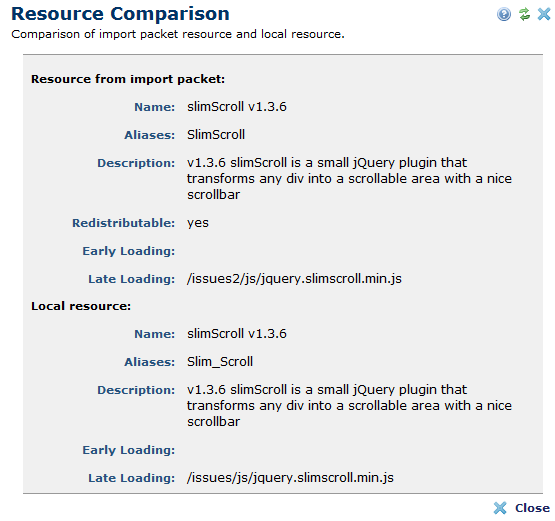Image resolution: width=555 pixels, height=521 pixels.
Task: Click the Redistributable field label
Action: (x=124, y=223)
